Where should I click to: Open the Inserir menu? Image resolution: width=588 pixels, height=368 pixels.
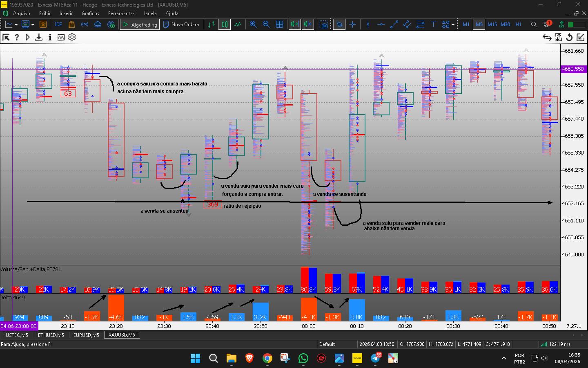tap(66, 13)
